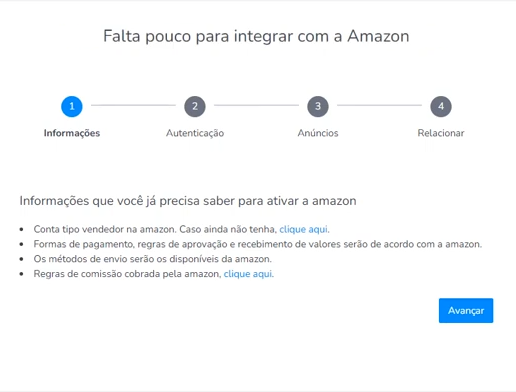Click the Avançar button
The height and width of the screenshot is (392, 516).
click(x=466, y=310)
